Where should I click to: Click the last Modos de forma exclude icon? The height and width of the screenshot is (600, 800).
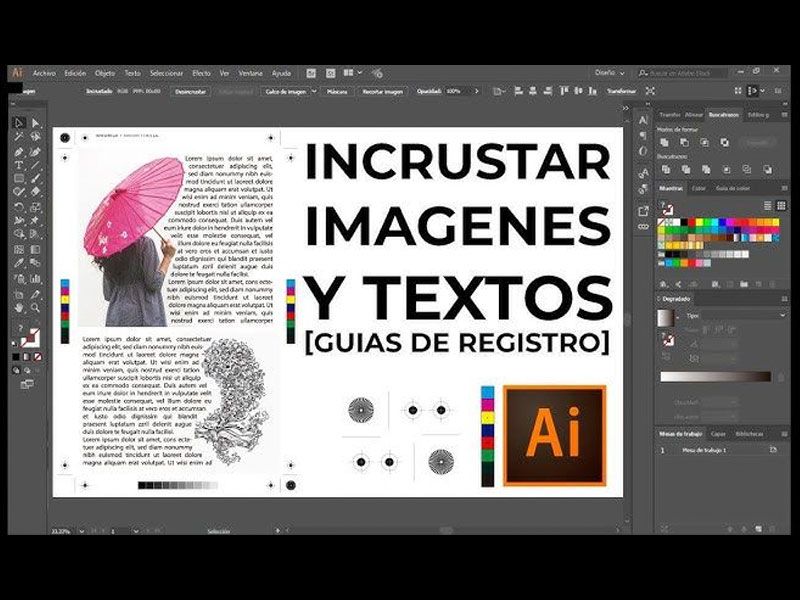pos(724,142)
